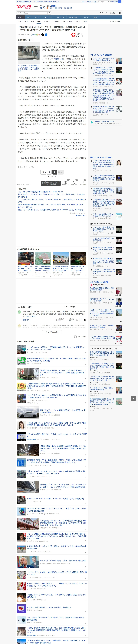Open the 道路標識 東京 千葉 article

click(56, 461)
